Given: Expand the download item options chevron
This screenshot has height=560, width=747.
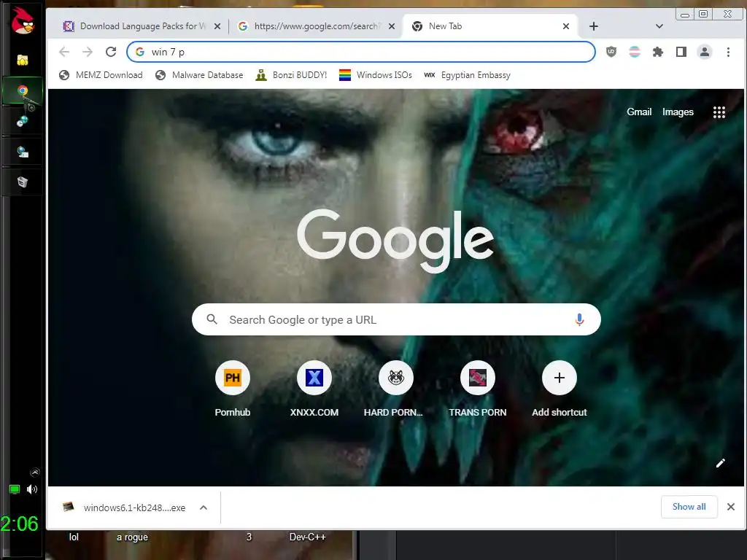Looking at the screenshot, I should point(204,507).
